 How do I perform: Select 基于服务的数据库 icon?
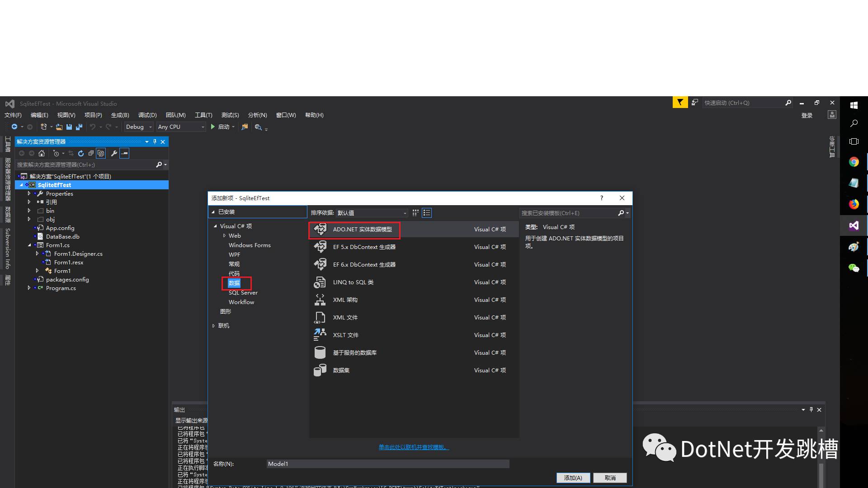320,352
